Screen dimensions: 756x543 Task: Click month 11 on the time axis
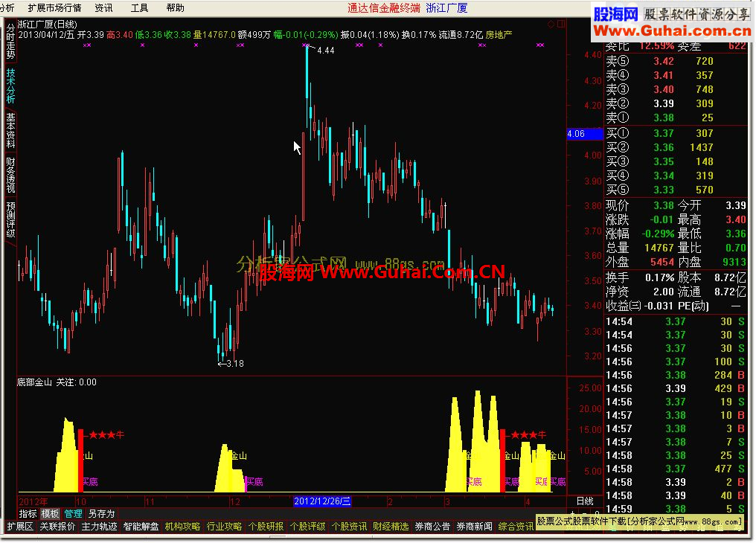point(150,501)
